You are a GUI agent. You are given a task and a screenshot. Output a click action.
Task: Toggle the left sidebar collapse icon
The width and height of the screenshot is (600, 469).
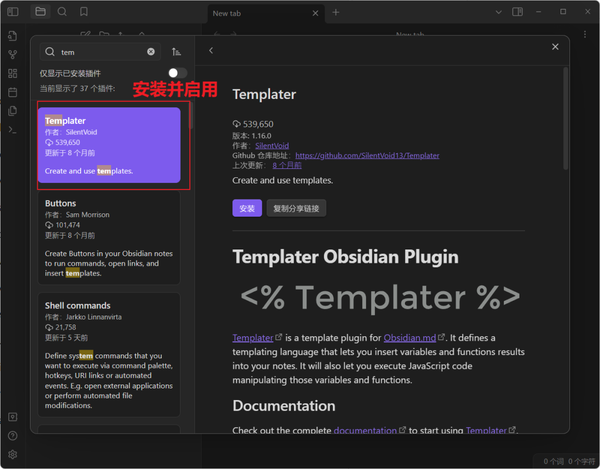tap(13, 12)
